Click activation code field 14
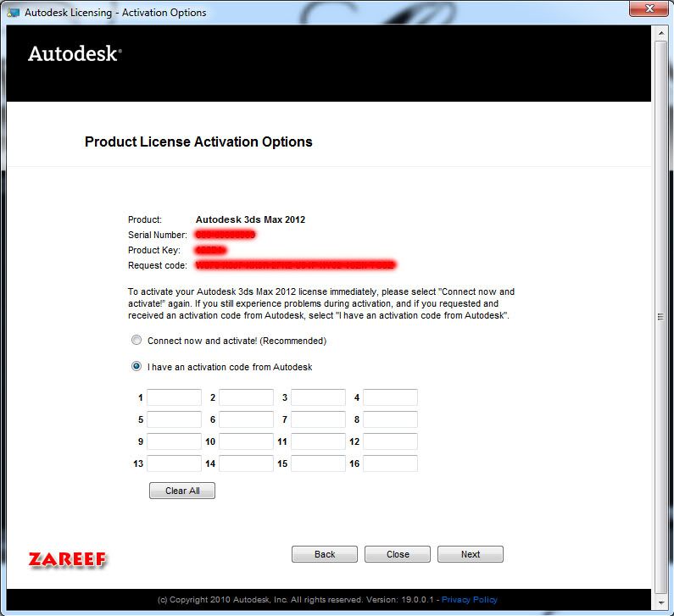674x616 pixels. point(247,463)
